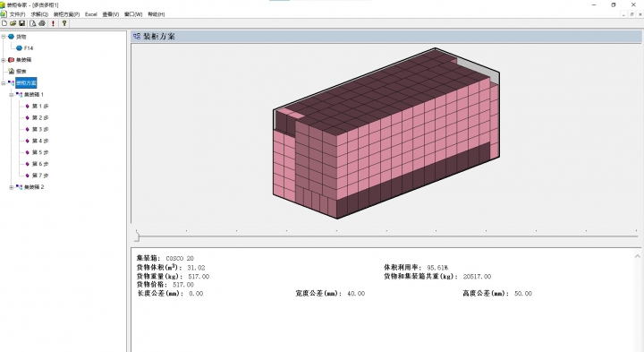Click the blue 货物 cargo icon in the tree
Image resolution: width=644 pixels, height=352 pixels.
tap(11, 37)
